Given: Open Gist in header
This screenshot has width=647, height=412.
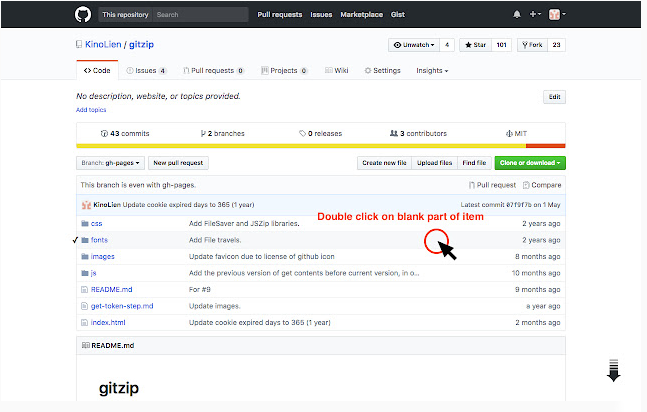Looking at the screenshot, I should [x=398, y=14].
